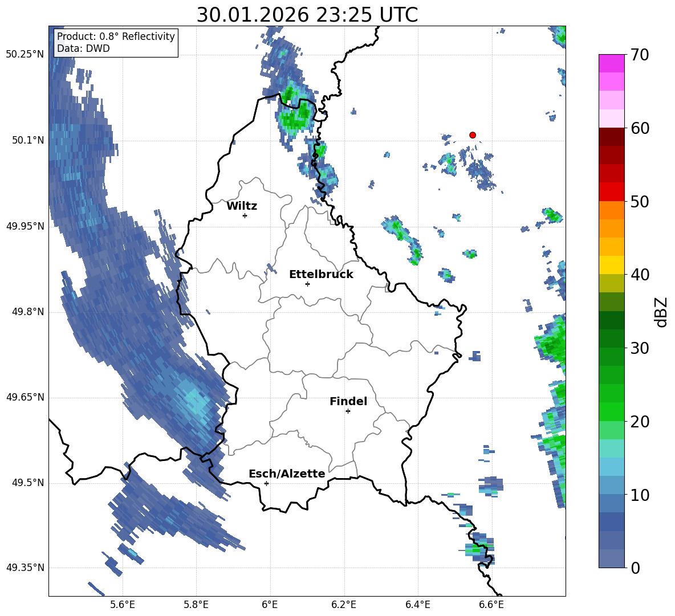
Task: Click the 49.95°N latitude label
Action: 25,226
